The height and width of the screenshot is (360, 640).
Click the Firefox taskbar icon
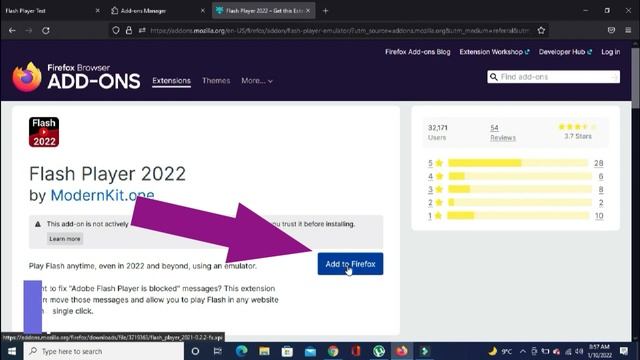point(402,351)
